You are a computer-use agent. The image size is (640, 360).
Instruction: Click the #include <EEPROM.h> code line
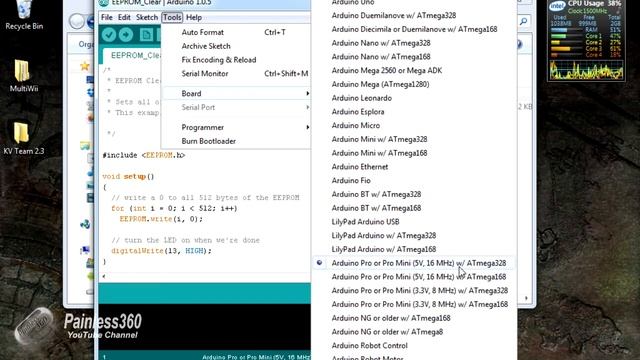(x=144, y=155)
